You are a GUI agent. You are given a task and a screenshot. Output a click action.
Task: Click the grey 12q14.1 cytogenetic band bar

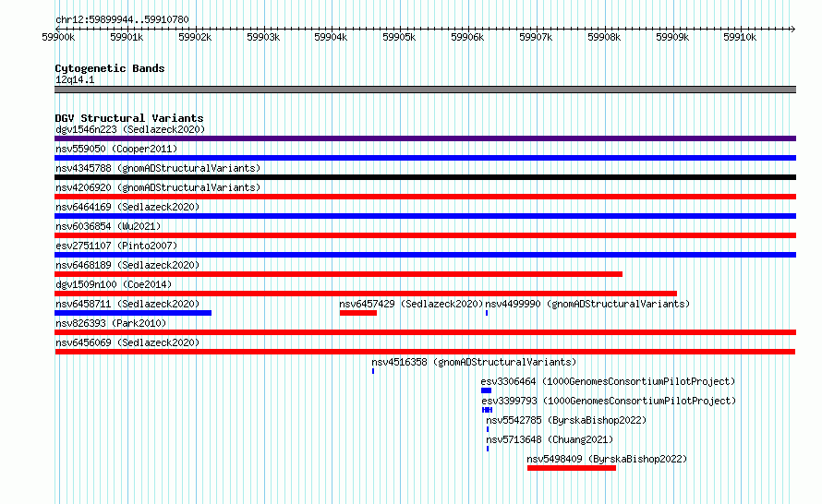click(425, 90)
